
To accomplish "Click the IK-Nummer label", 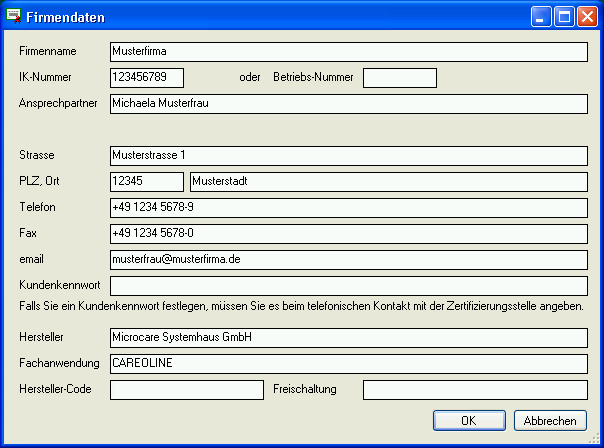I will (x=45, y=77).
